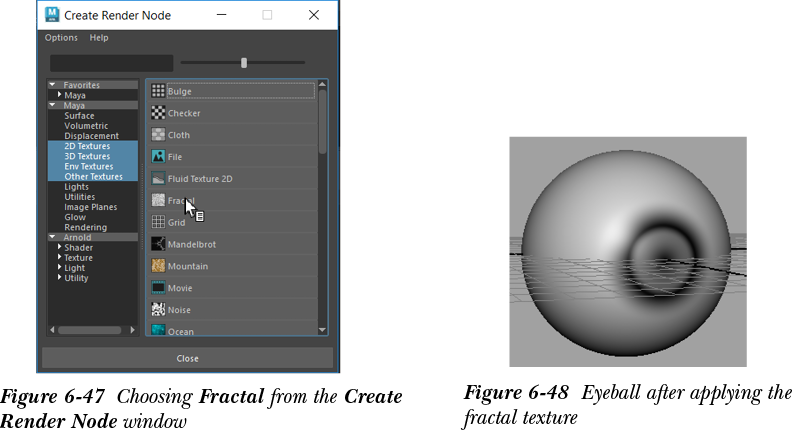Choose the Mountain texture icon
The height and width of the screenshot is (442, 793).
[158, 266]
